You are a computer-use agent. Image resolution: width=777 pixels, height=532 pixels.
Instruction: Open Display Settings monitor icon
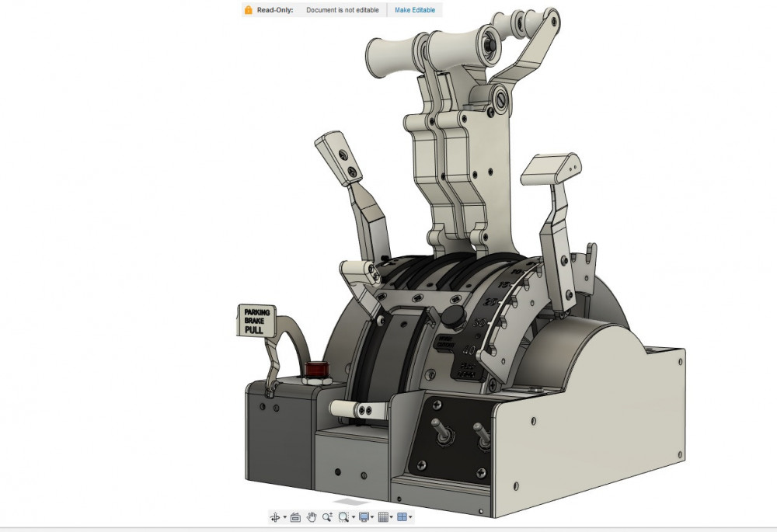(x=364, y=517)
